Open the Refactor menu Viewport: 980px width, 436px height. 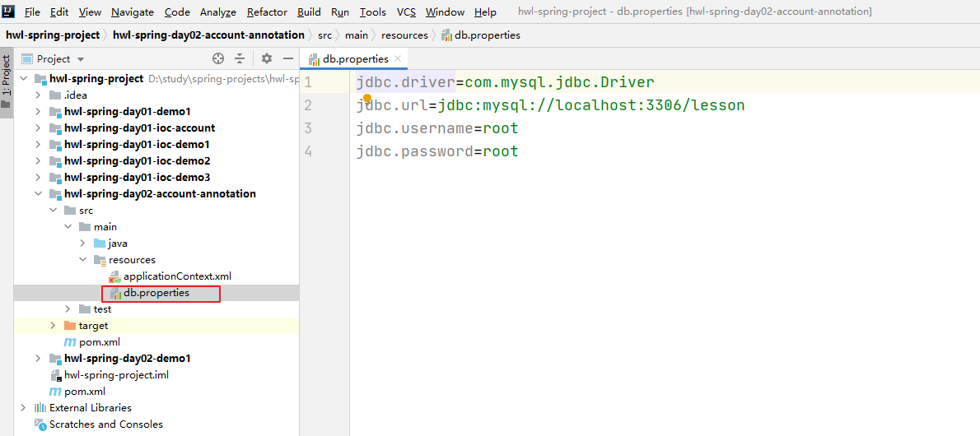coord(267,12)
